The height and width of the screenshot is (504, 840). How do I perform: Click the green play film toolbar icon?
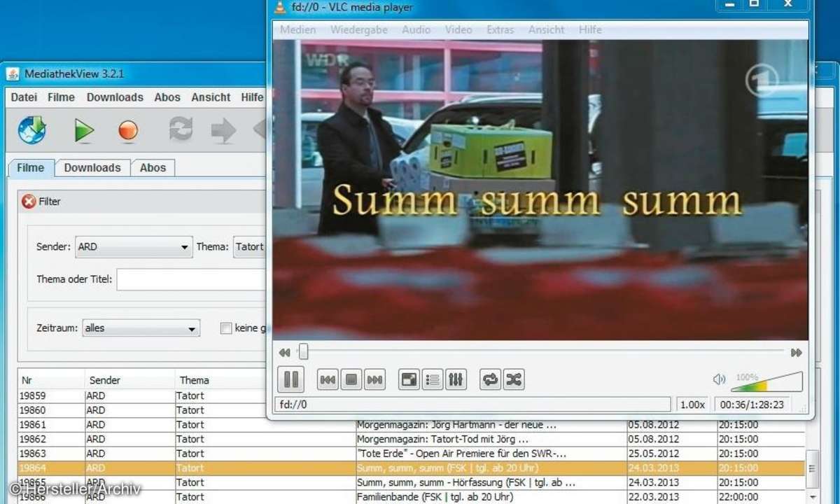pos(84,131)
